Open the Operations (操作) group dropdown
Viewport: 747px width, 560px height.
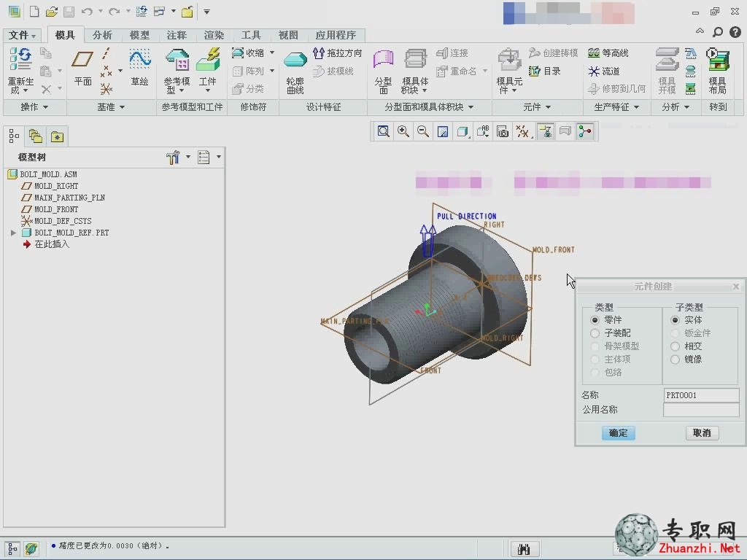[x=34, y=107]
